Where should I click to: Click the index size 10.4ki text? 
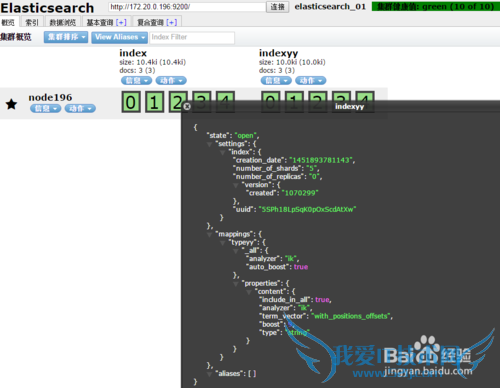(152, 62)
